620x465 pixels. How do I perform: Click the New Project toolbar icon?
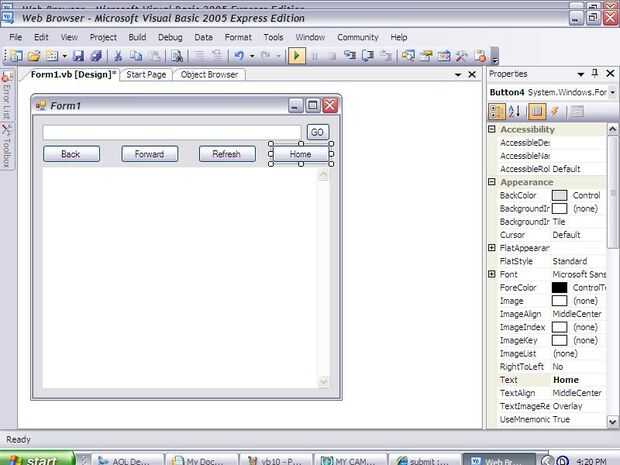(x=16, y=56)
